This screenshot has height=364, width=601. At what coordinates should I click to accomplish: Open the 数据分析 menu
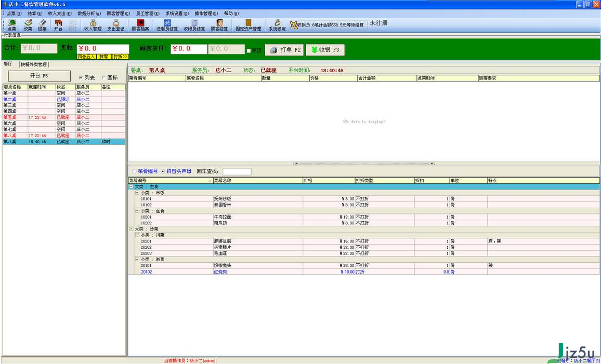coord(89,14)
